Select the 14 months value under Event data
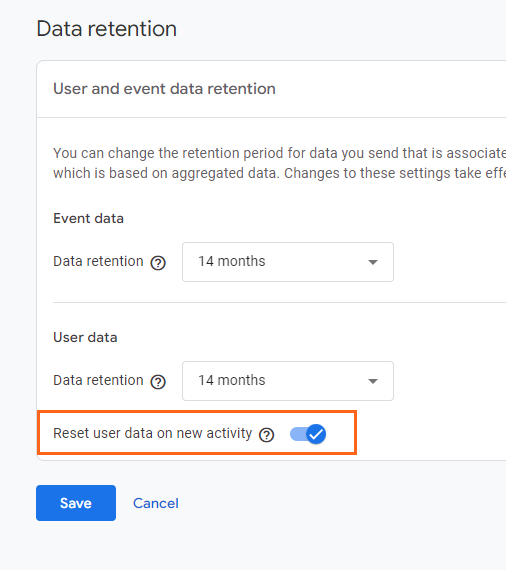Screen dimensions: 506x570 tap(232, 261)
